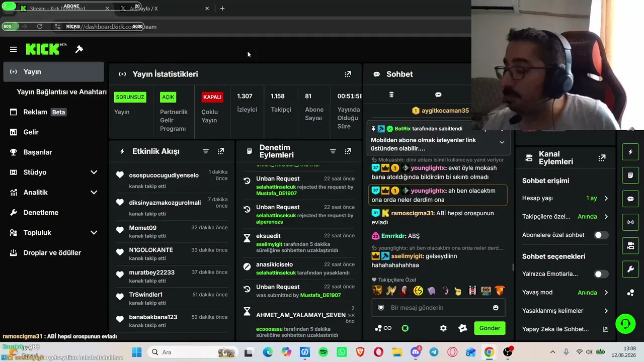Image resolution: width=644 pixels, height=362 pixels.
Task: Open the stream stats shortcut in right sidebar
Action: [x=630, y=222]
